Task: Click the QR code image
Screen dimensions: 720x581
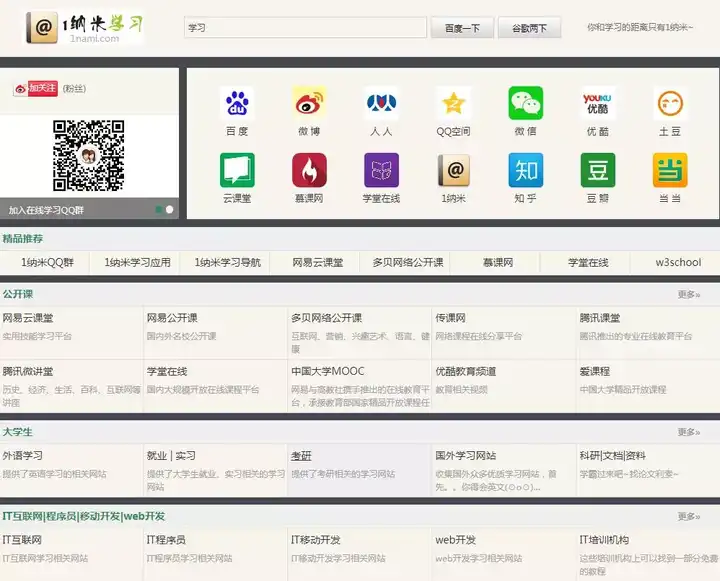Action: pos(89,155)
